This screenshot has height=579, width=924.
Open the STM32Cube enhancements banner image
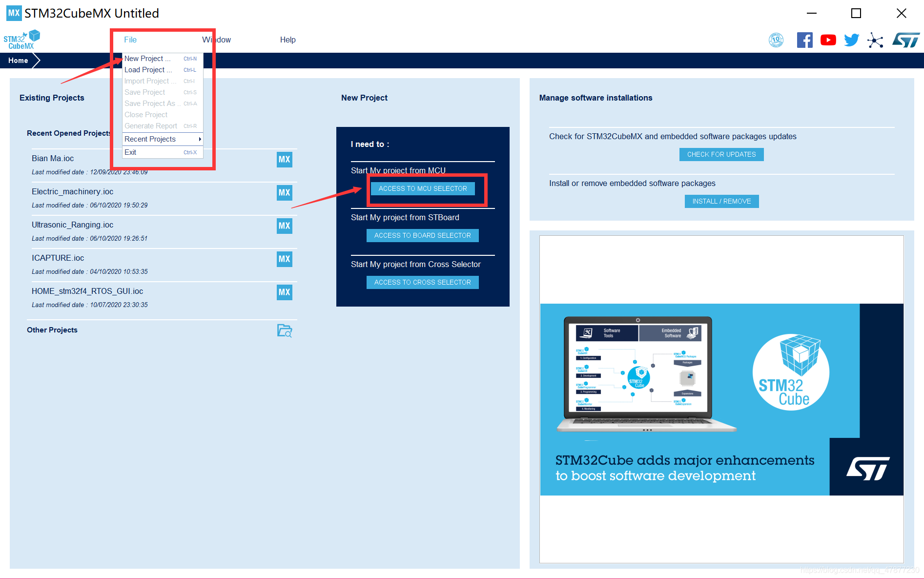[x=721, y=399]
